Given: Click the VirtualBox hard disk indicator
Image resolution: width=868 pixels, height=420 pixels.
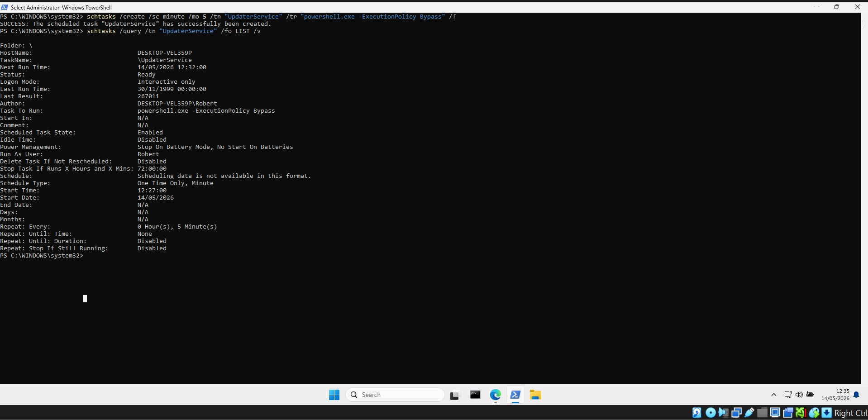Looking at the screenshot, I should 697,413.
